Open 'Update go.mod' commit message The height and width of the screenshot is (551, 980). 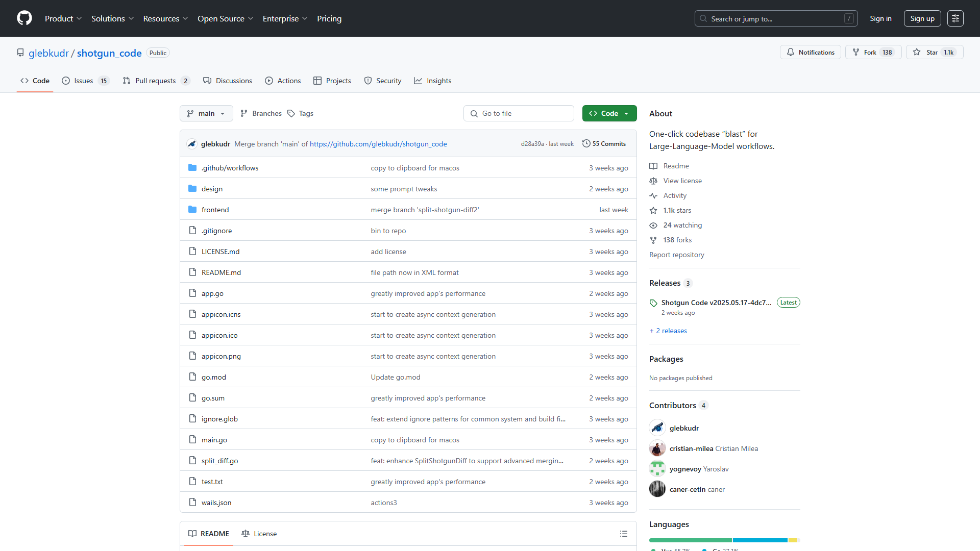396,377
